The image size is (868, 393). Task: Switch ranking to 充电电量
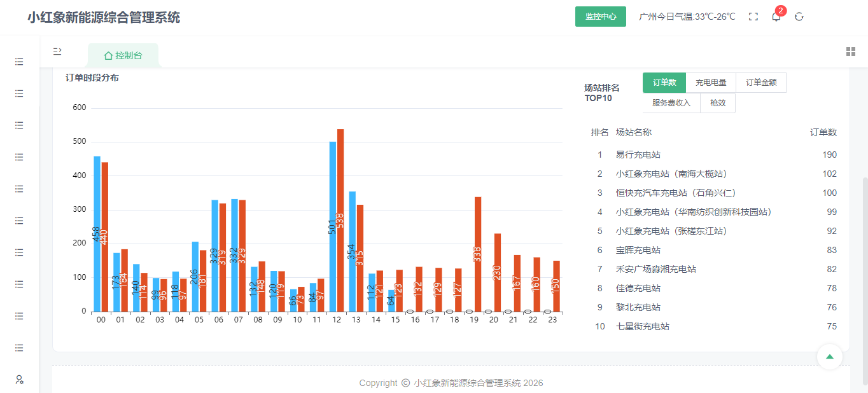pos(711,83)
